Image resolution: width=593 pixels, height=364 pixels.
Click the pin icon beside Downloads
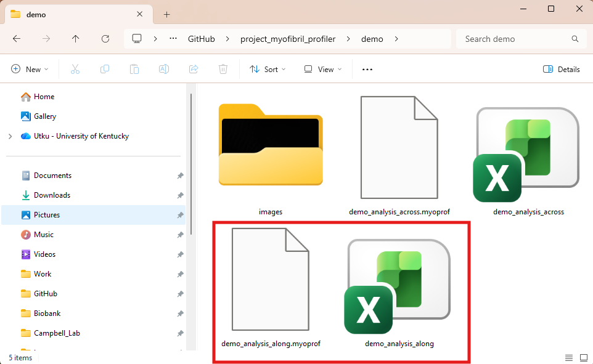pyautogui.click(x=180, y=195)
